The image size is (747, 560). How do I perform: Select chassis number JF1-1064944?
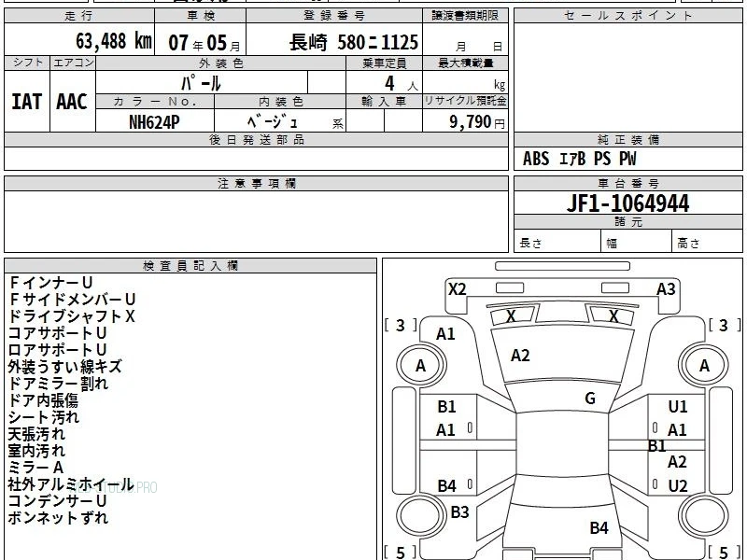click(627, 203)
